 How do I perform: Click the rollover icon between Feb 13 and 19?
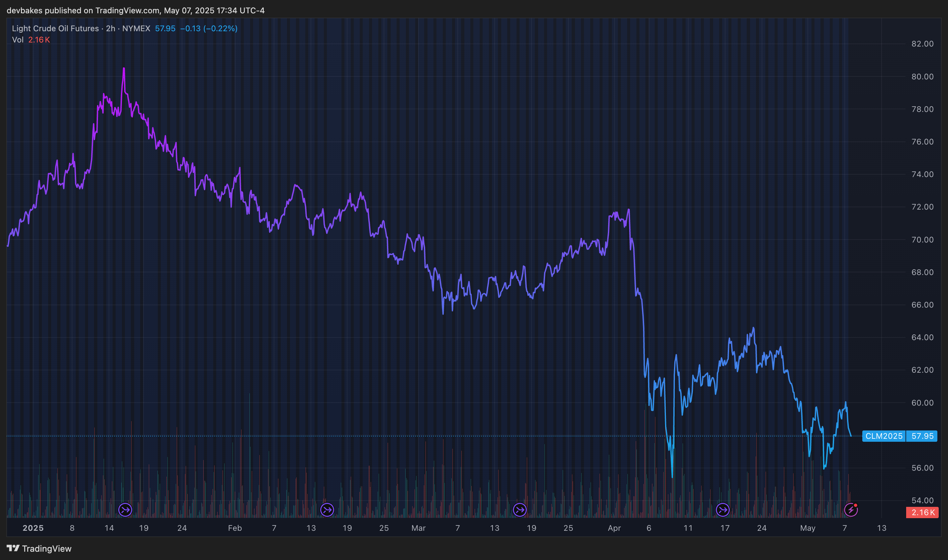327,510
